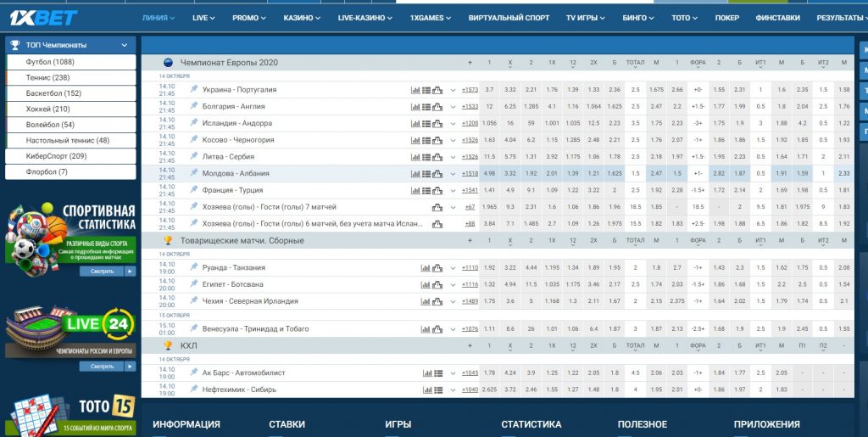Click the Чемпионат Европы 2020 league globe icon
This screenshot has width=868, height=437.
click(x=169, y=63)
